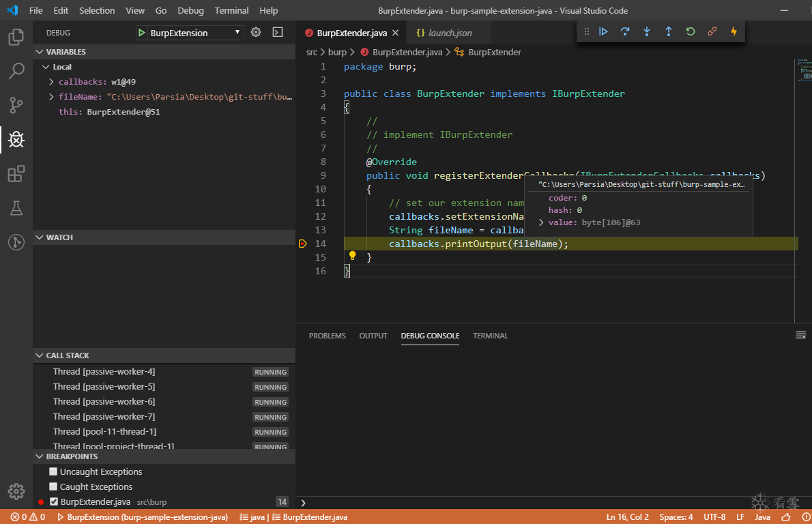Enable Caught Exceptions breakpoint

pos(53,487)
